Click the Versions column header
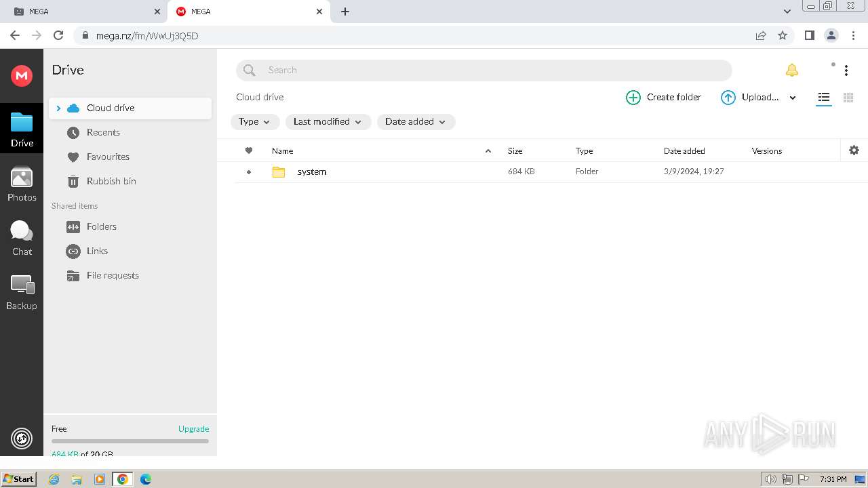The height and width of the screenshot is (488, 868). click(767, 151)
